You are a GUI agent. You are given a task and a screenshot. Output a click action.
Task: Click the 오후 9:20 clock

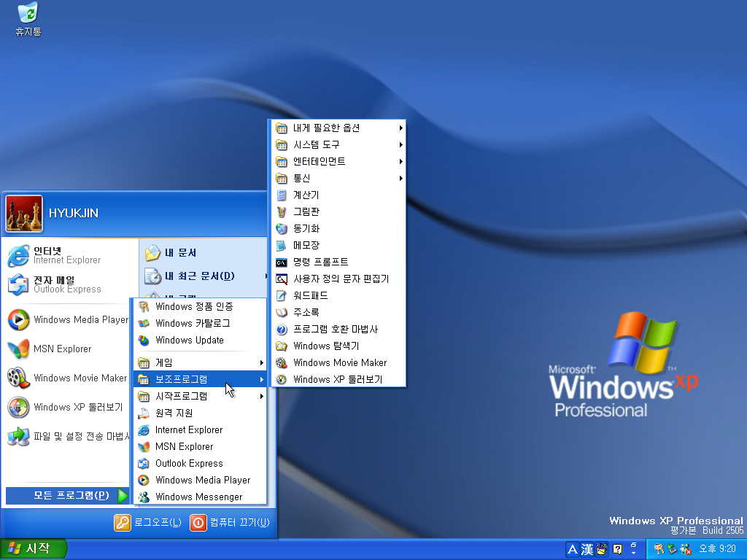pos(717,549)
